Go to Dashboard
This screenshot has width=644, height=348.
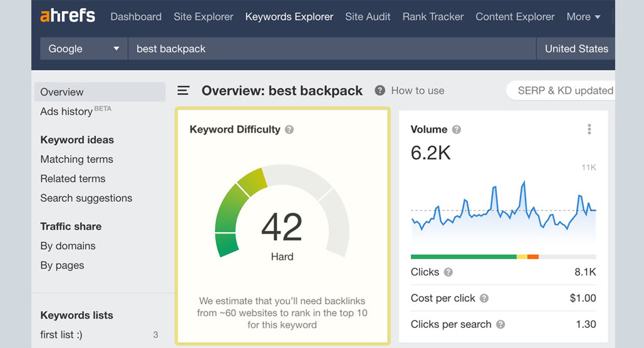(136, 17)
